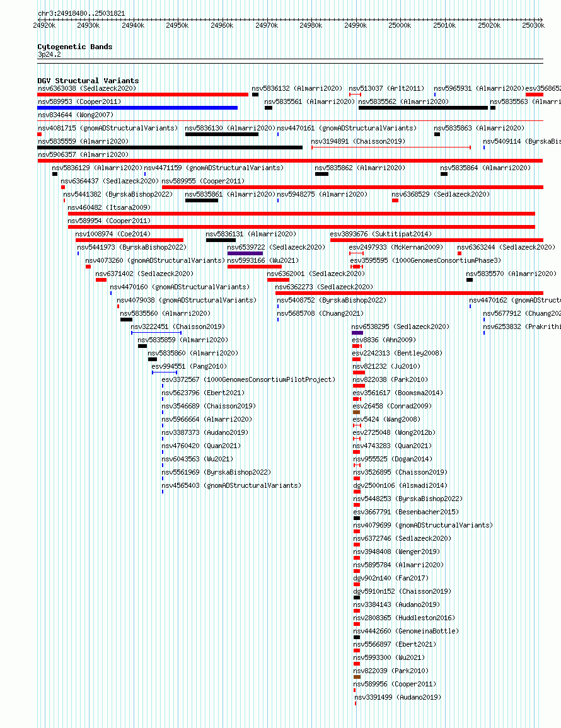This screenshot has width=561, height=728.
Task: Click the nsv5441973 (ByrskaBishop2022) label
Action: coord(132,247)
